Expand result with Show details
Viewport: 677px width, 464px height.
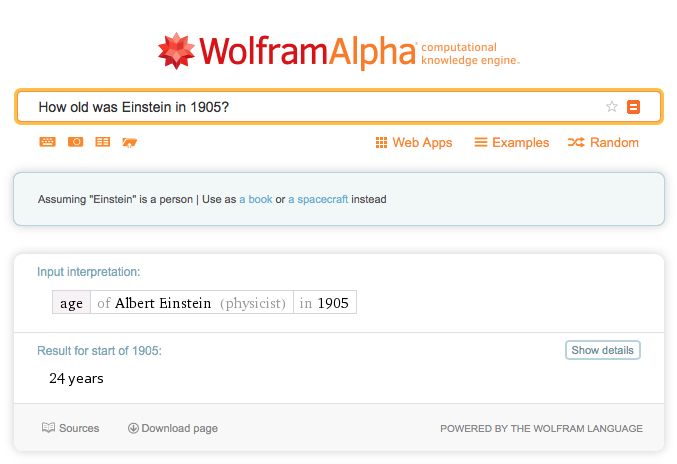[602, 350]
